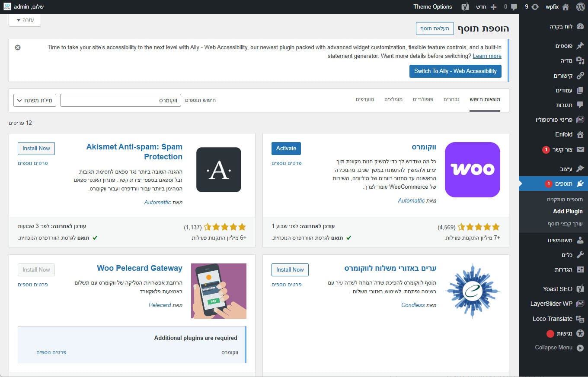The height and width of the screenshot is (377, 588).
Task: Click the plugin search input field
Action: [x=120, y=100]
